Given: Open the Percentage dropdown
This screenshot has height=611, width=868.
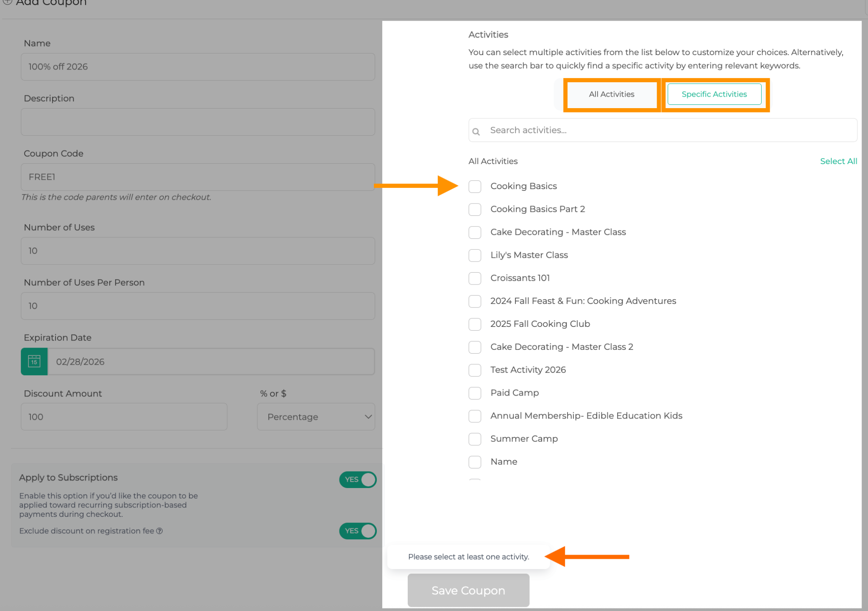Looking at the screenshot, I should [x=316, y=417].
